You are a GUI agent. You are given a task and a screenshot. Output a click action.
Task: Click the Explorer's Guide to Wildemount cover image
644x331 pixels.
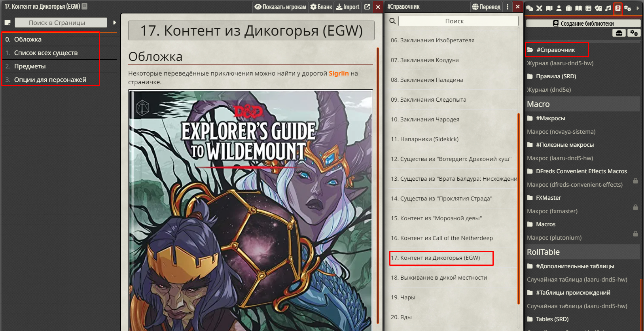tap(250, 210)
